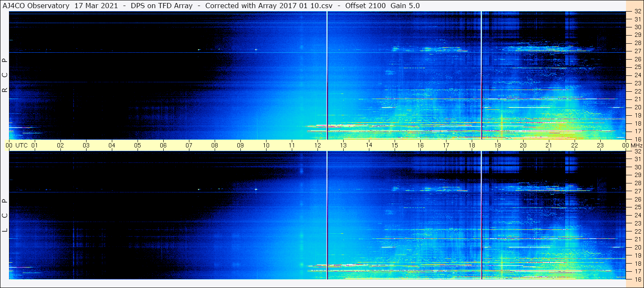The width and height of the screenshot is (644, 288).
Task: Click the 09 hour time axis label
Action: (x=240, y=145)
